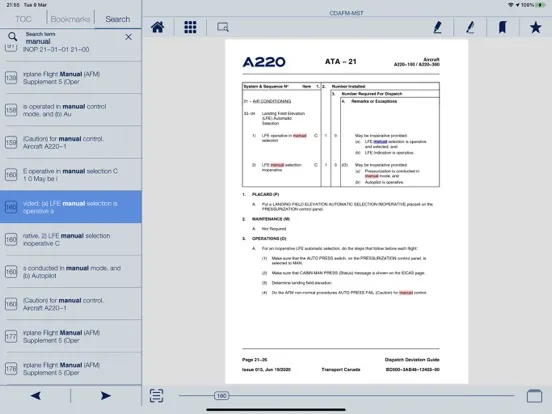
Task: Switch to the TOC tab
Action: (x=23, y=19)
